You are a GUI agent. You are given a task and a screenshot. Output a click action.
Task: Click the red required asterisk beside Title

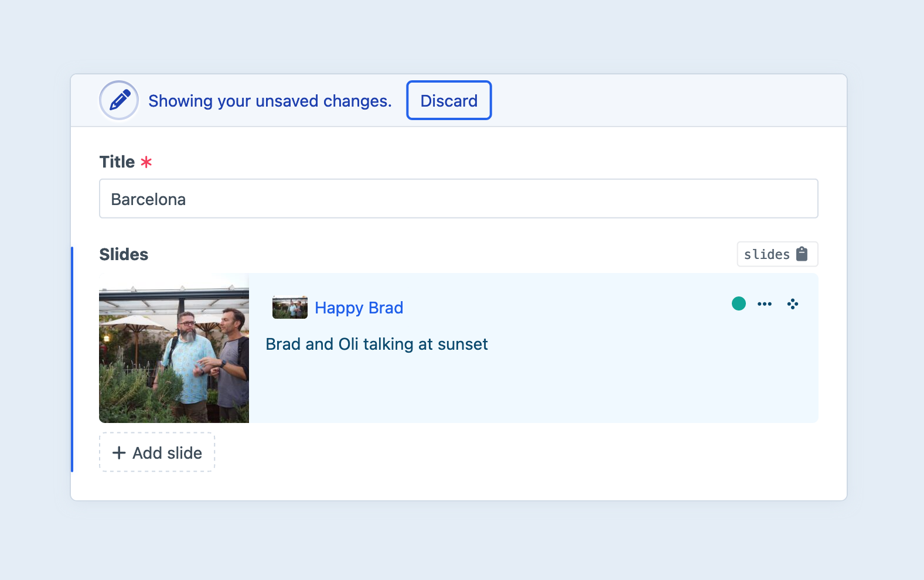click(146, 162)
